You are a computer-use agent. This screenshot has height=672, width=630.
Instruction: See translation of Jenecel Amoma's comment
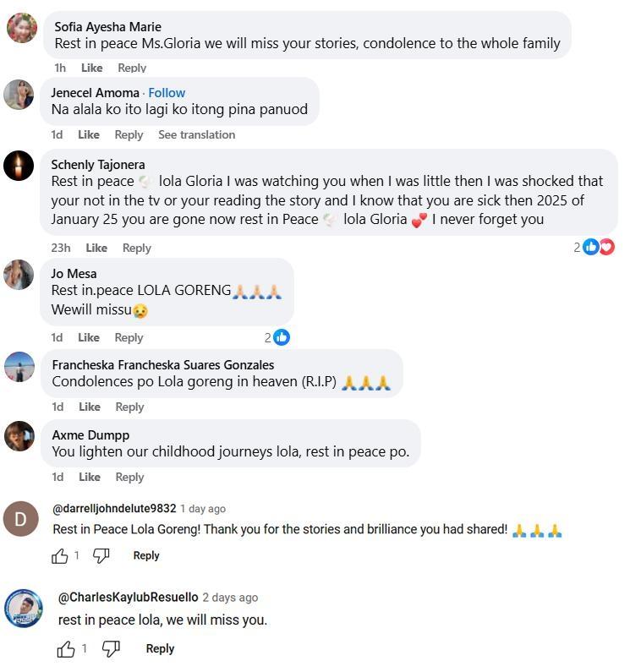[x=196, y=134]
